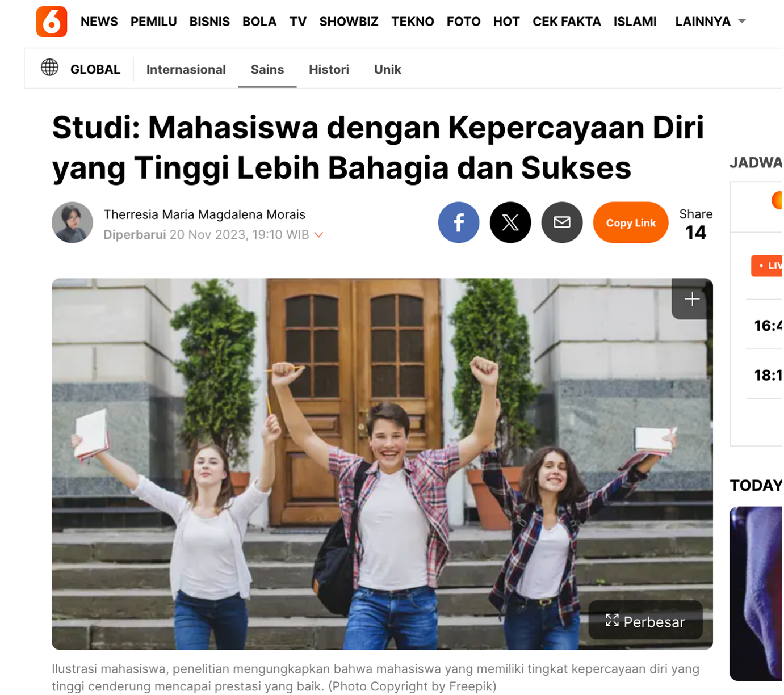This screenshot has width=784, height=695.
Task: Open author Therresia Maria Magdalena Morais link
Action: pos(204,215)
